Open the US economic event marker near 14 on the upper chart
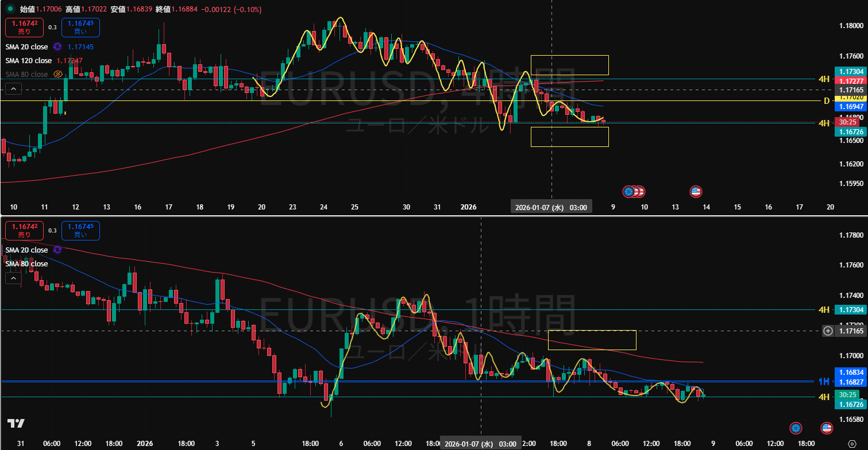Screen dimensions: 868x450 pyautogui.click(x=696, y=192)
